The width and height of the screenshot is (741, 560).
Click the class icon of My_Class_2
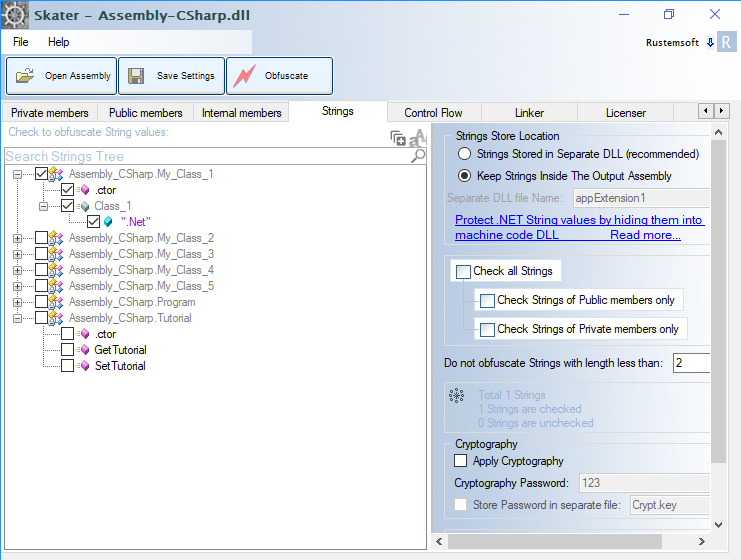tap(56, 238)
